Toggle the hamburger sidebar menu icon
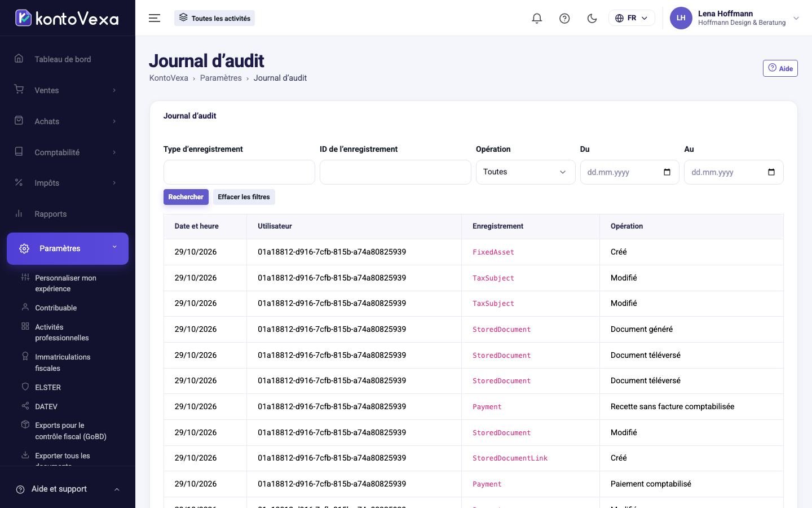Image resolution: width=812 pixels, height=508 pixels. tap(155, 18)
